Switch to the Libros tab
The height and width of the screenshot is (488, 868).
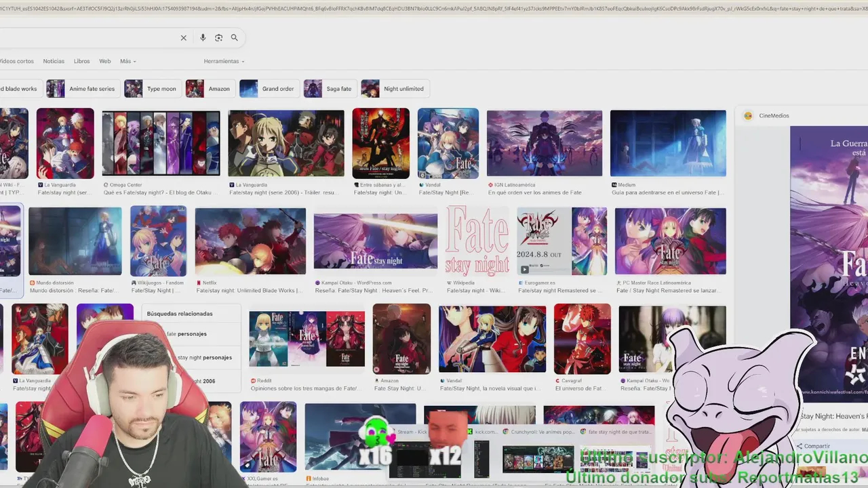coord(81,61)
